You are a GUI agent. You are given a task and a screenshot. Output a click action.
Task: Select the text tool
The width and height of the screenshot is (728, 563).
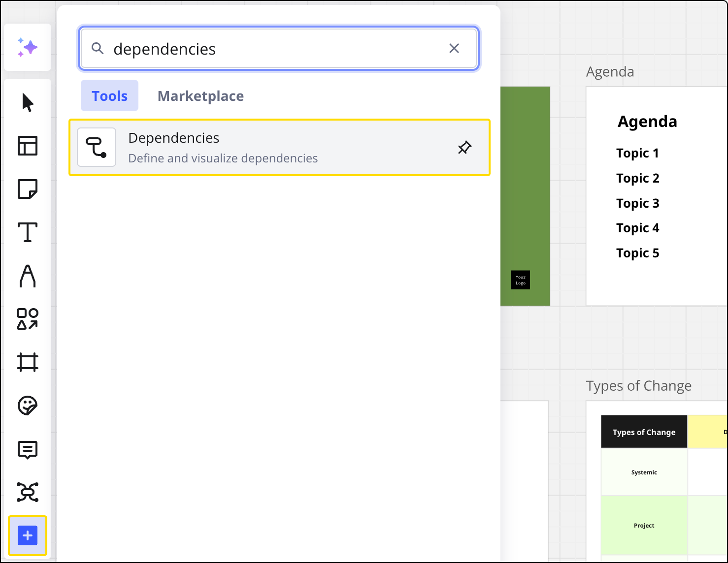pyautogui.click(x=27, y=232)
